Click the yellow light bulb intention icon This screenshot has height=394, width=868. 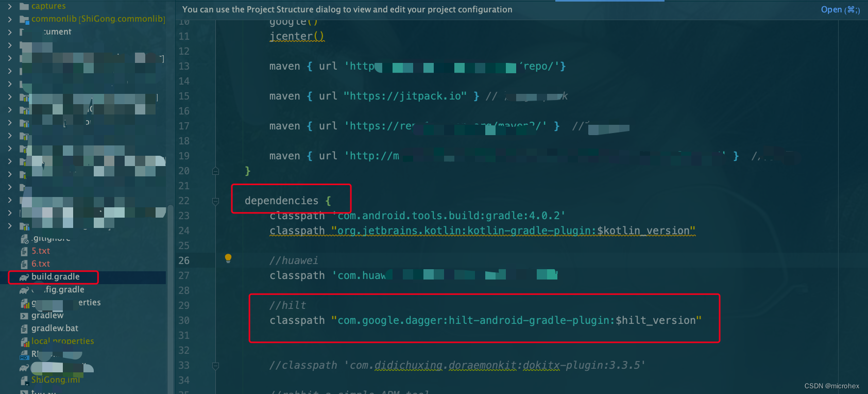228,258
